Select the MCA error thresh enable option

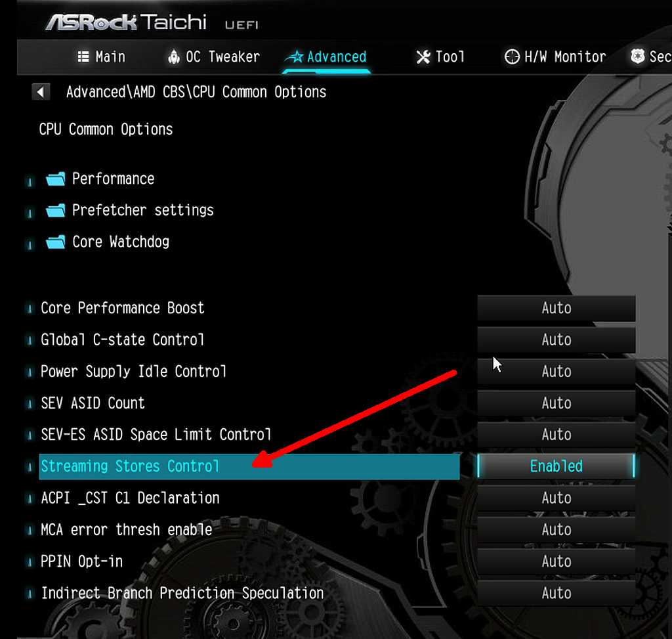(x=127, y=529)
